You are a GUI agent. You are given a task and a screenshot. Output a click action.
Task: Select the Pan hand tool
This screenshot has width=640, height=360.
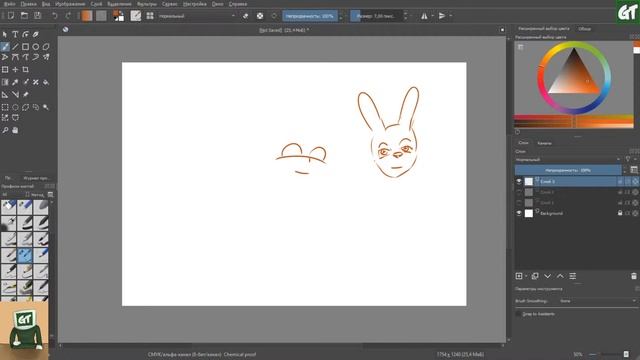[x=15, y=130]
